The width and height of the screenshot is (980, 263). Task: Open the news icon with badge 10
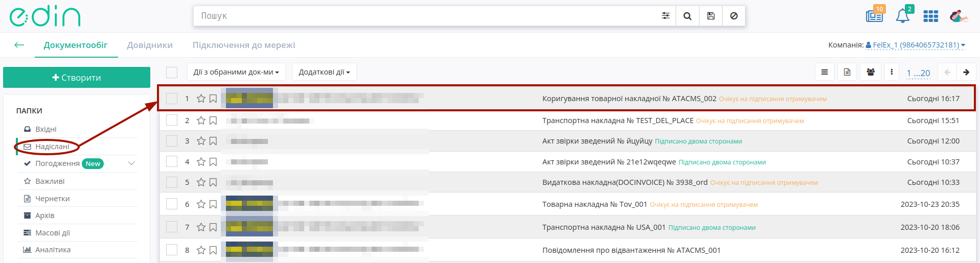tap(875, 15)
